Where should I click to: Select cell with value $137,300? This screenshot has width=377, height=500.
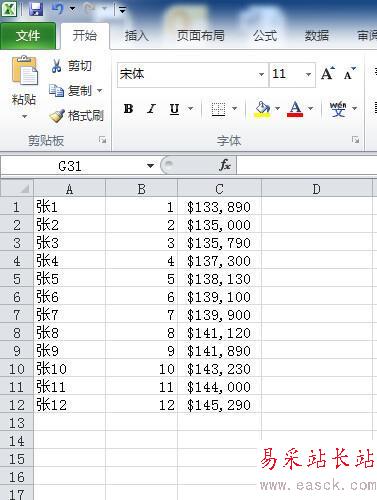point(219,261)
